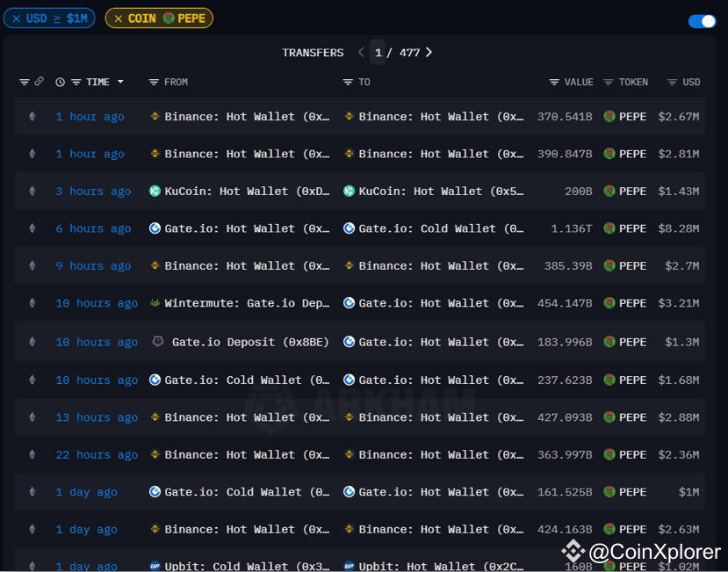Filter by VALUE column

tap(554, 83)
